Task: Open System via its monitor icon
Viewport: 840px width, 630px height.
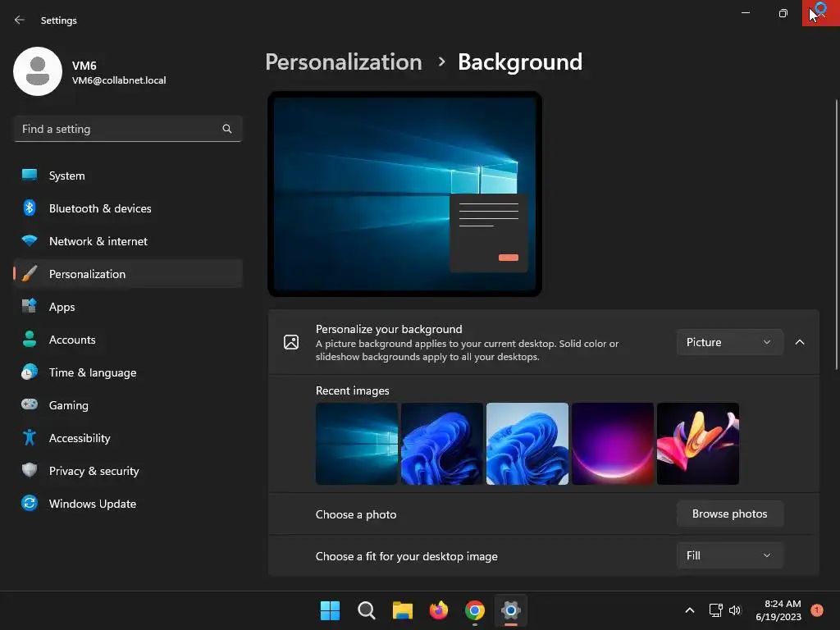Action: click(30, 176)
